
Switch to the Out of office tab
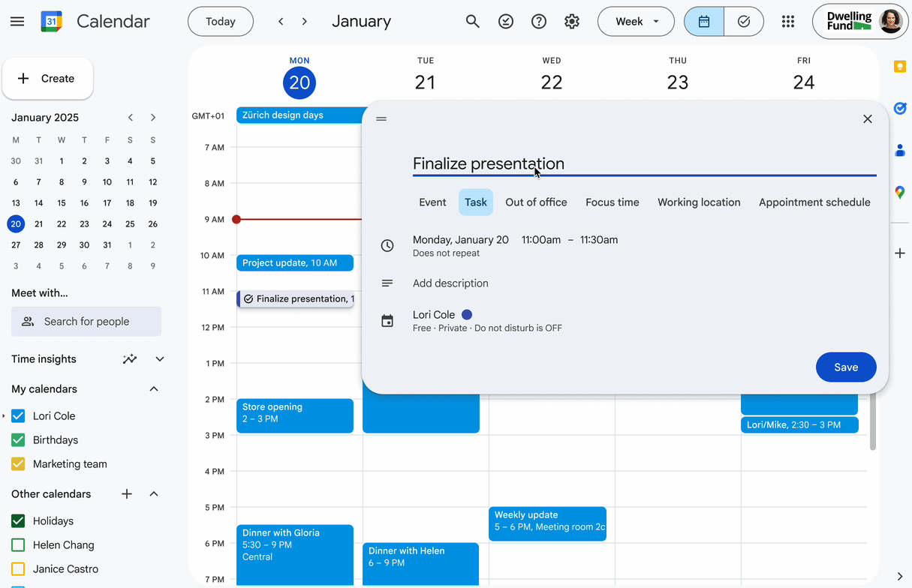pos(536,202)
